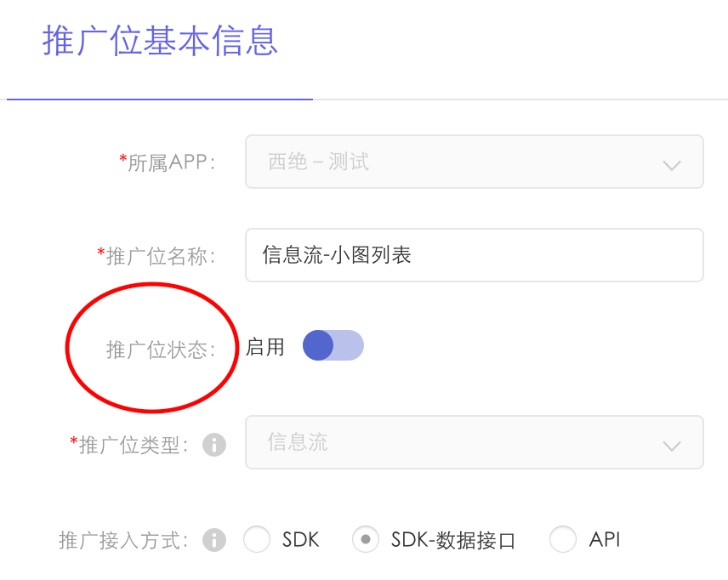Select the API radio button

tap(563, 539)
